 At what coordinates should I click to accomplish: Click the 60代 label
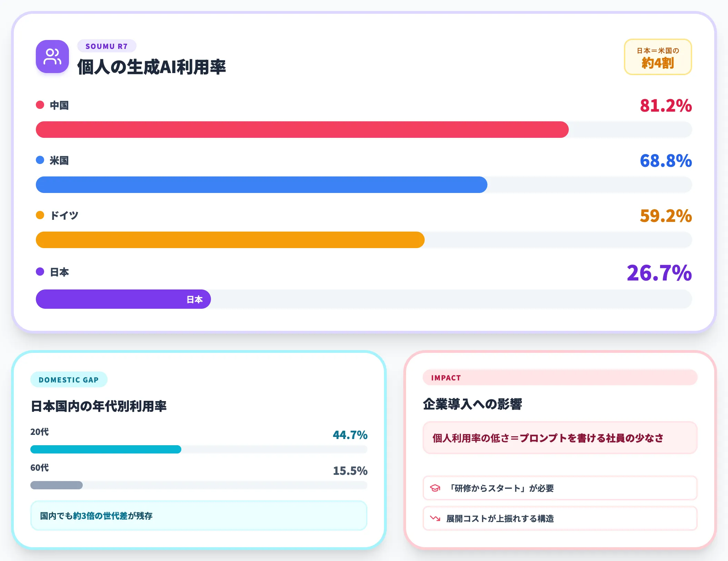click(40, 468)
